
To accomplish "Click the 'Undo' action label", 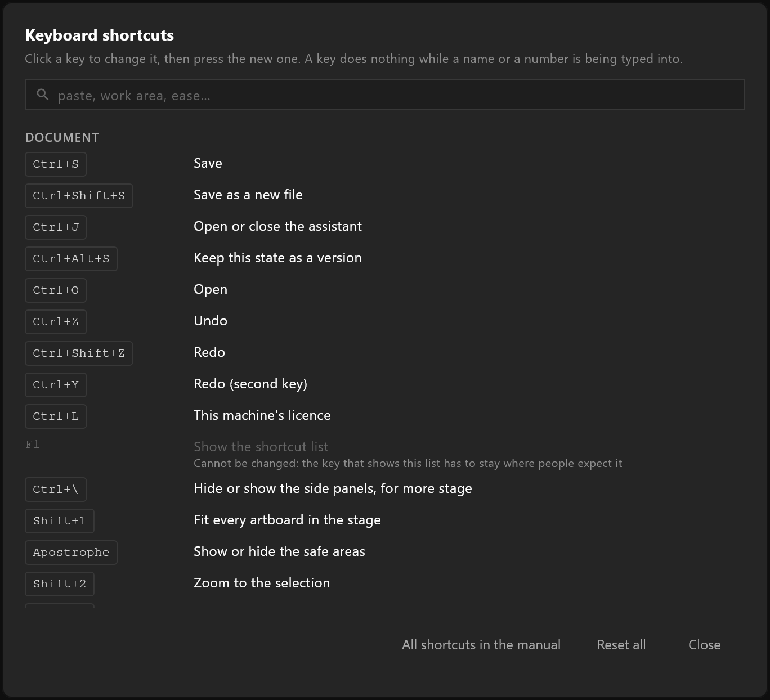I will [x=211, y=321].
